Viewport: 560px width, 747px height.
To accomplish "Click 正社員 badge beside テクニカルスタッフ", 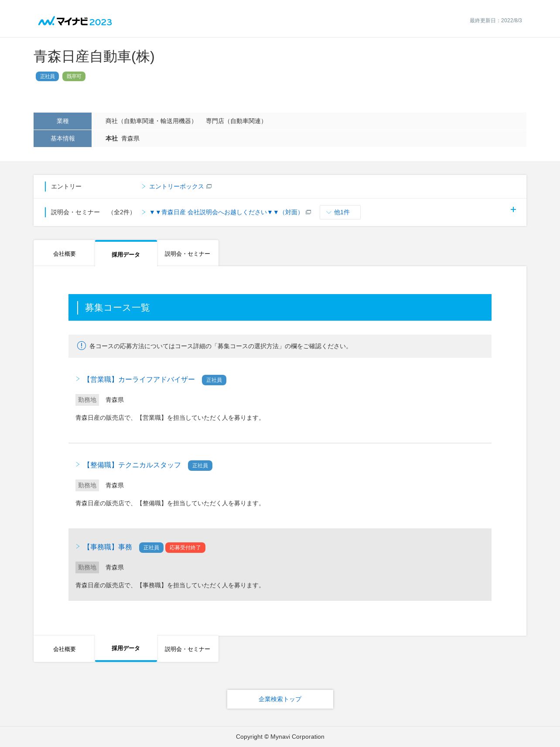I will pos(200,466).
